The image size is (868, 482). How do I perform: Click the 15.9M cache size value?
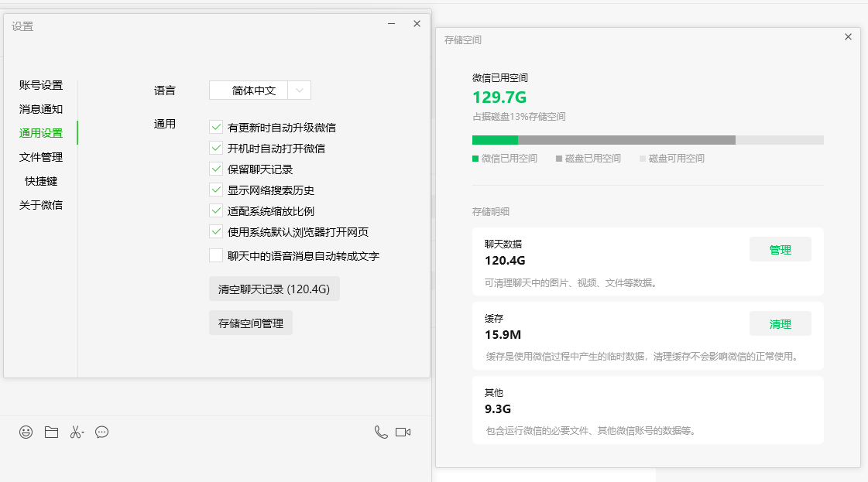[503, 335]
